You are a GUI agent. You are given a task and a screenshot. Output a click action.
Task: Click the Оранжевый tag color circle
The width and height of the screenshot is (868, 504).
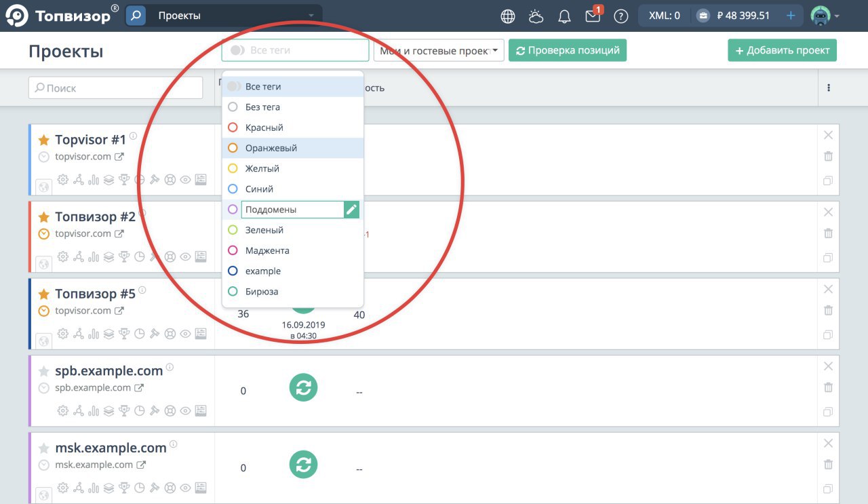tap(233, 148)
